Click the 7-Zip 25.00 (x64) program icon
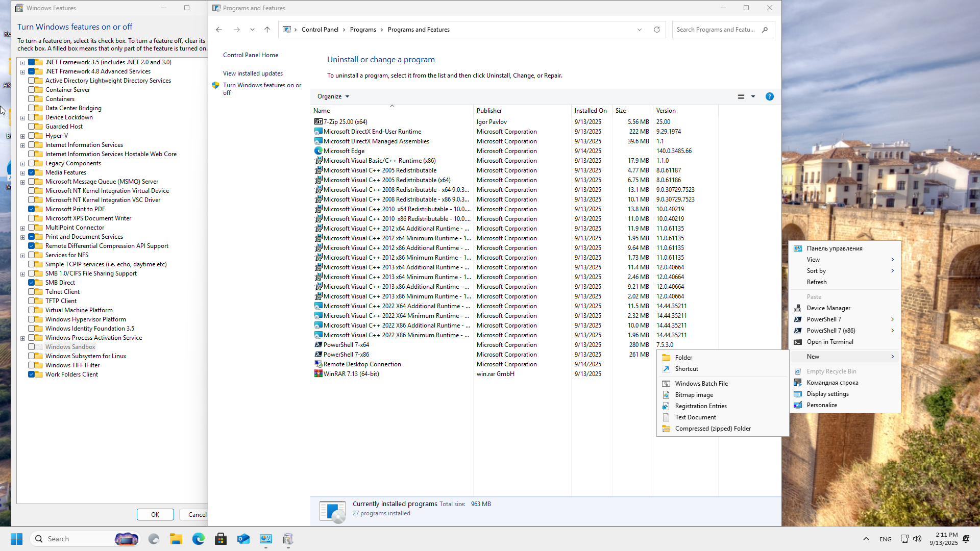Image resolution: width=980 pixels, height=551 pixels. click(x=318, y=122)
